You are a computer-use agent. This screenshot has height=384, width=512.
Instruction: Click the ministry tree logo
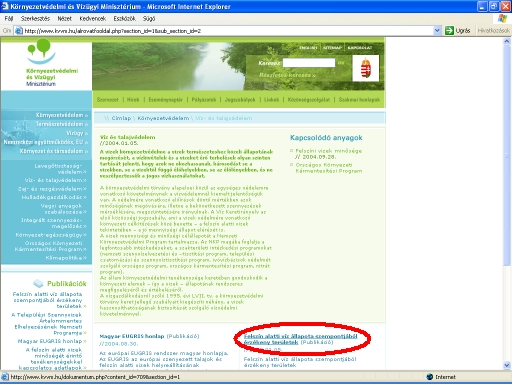click(x=41, y=51)
